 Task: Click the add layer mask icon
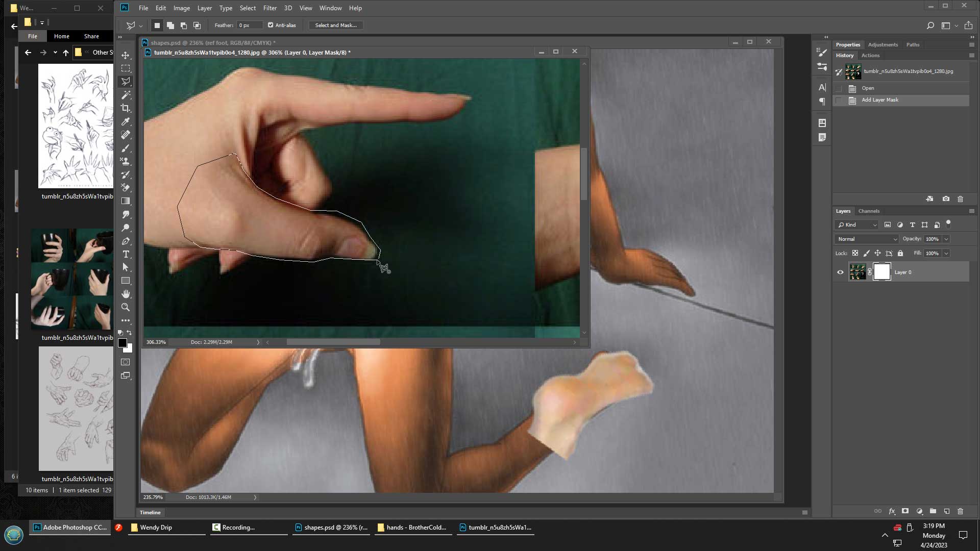pos(905,511)
